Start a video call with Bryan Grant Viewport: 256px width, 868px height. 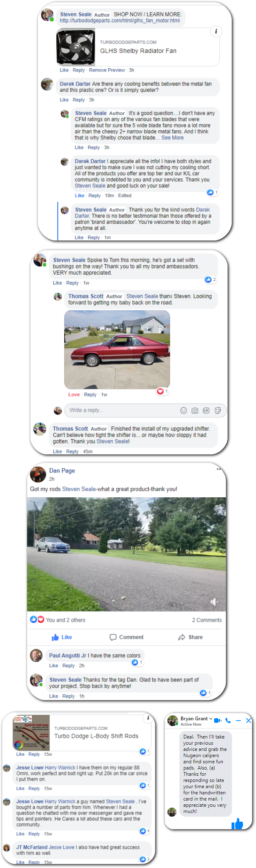click(x=218, y=720)
